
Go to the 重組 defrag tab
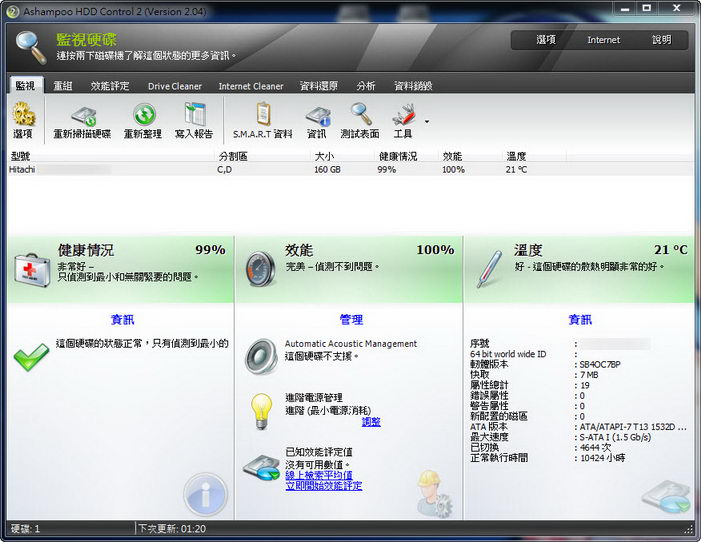[62, 87]
